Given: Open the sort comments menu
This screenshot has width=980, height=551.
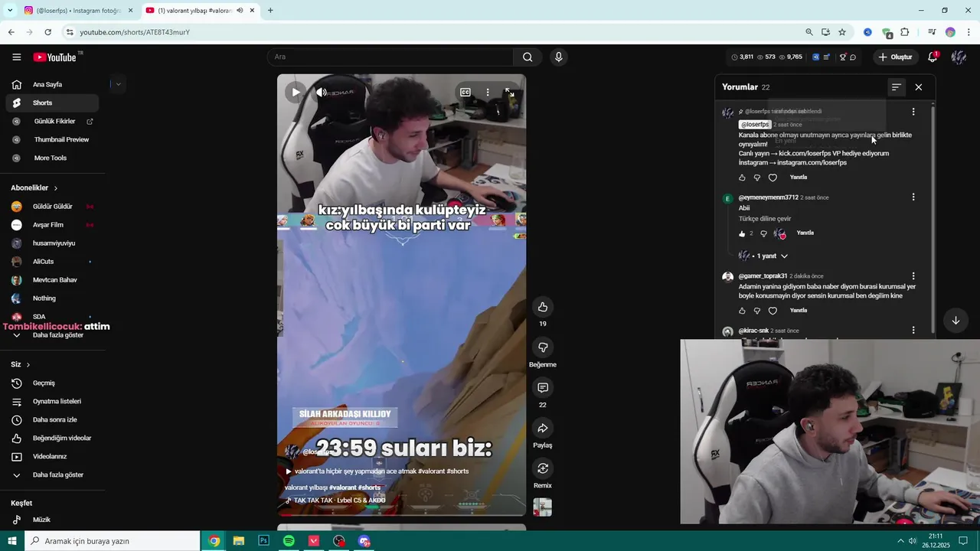Looking at the screenshot, I should tap(896, 87).
